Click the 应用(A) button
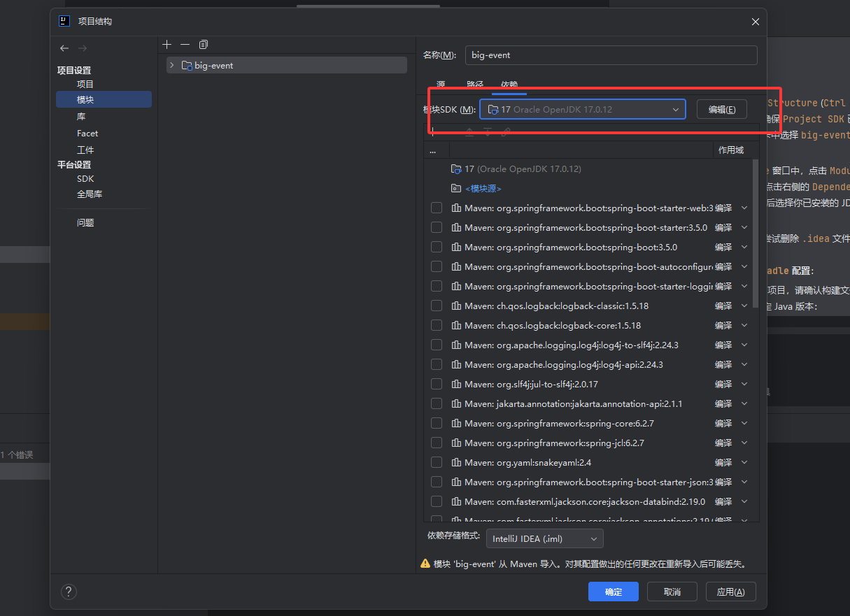850x616 pixels. [731, 592]
